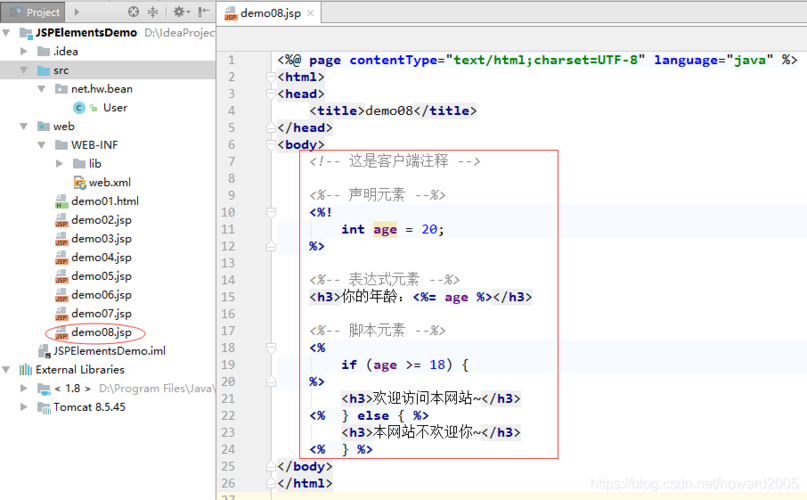Fold the body tag on line 6

point(271,145)
